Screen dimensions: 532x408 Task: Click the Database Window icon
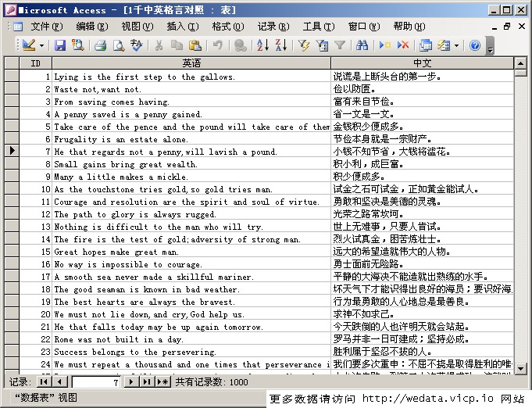pyautogui.click(x=426, y=45)
